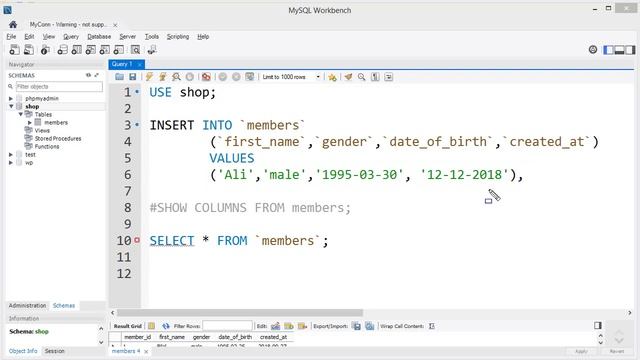Expand the wp schema
The image size is (640, 360).
(11, 162)
